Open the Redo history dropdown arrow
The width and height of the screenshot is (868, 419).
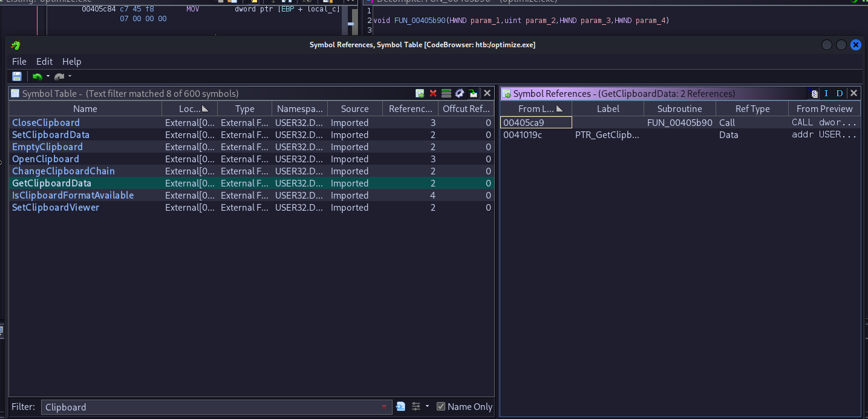tap(70, 76)
